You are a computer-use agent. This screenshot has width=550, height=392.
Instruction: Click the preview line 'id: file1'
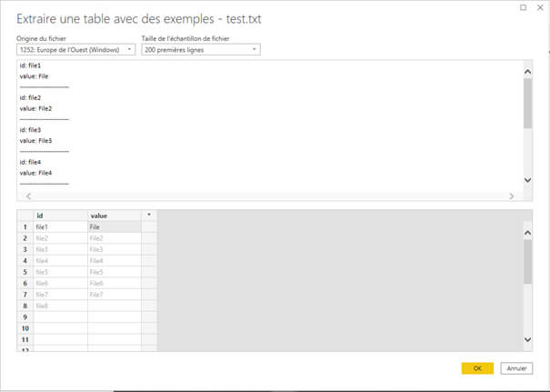[x=30, y=65]
